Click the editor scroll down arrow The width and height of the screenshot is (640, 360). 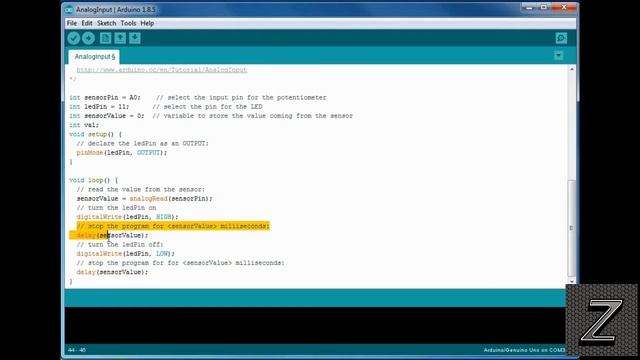pos(571,281)
